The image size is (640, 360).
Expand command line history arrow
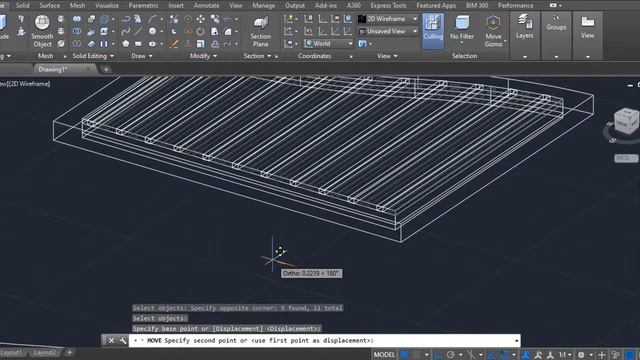click(x=517, y=340)
